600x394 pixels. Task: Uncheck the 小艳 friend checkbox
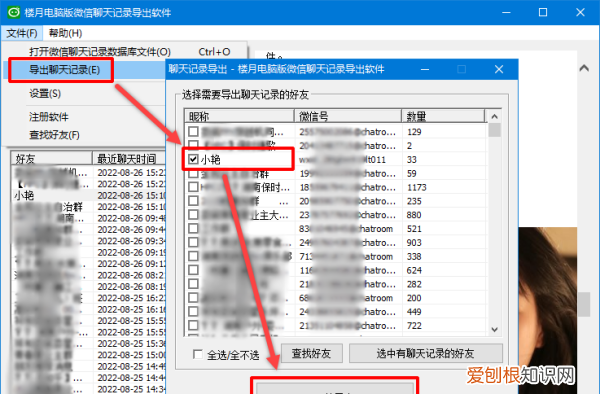(x=193, y=159)
